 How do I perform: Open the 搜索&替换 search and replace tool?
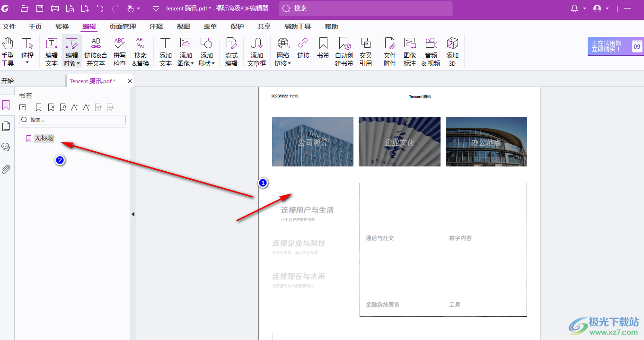click(140, 51)
